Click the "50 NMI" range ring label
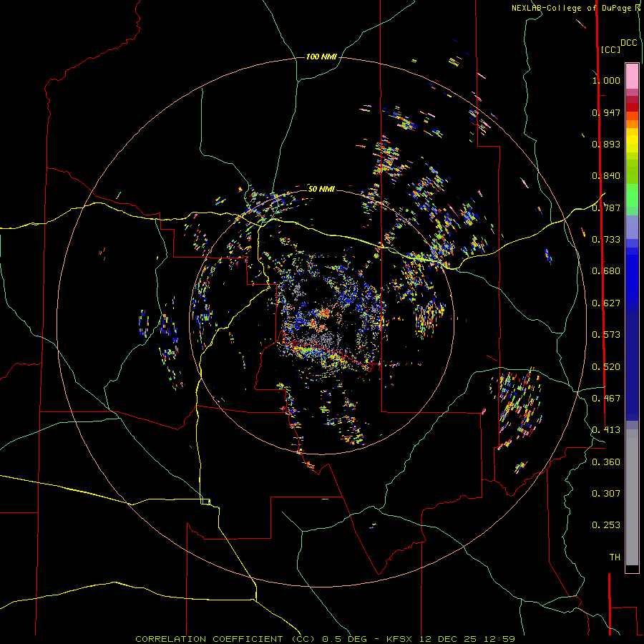This screenshot has width=644, height=644. click(x=321, y=189)
